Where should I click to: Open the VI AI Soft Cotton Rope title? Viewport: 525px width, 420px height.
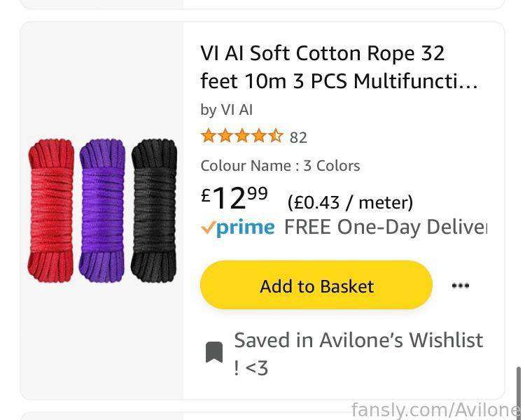click(339, 67)
